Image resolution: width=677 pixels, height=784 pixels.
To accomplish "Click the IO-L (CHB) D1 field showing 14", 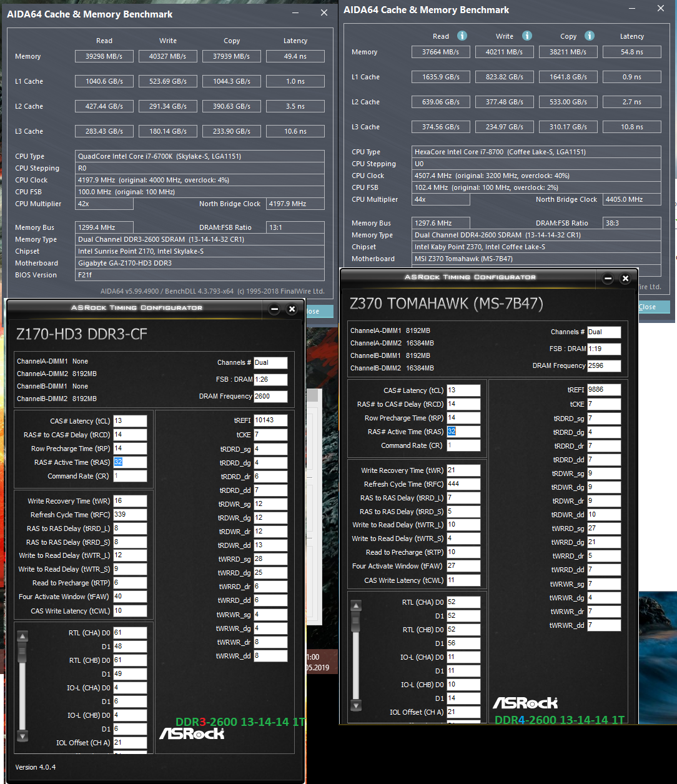I will tap(463, 698).
